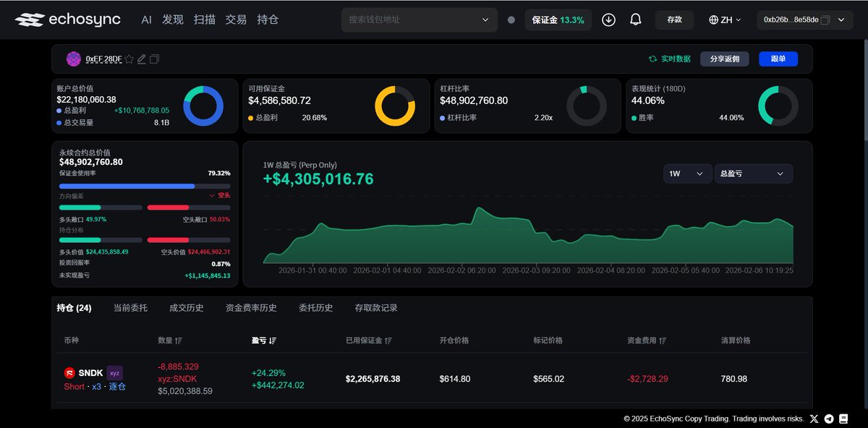Switch to 成交历史 tab

(x=187, y=308)
